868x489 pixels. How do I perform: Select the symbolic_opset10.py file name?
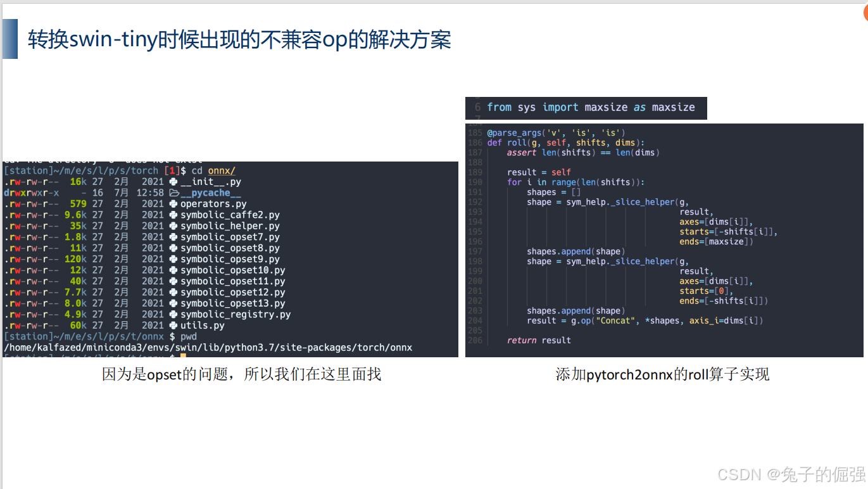coord(233,270)
